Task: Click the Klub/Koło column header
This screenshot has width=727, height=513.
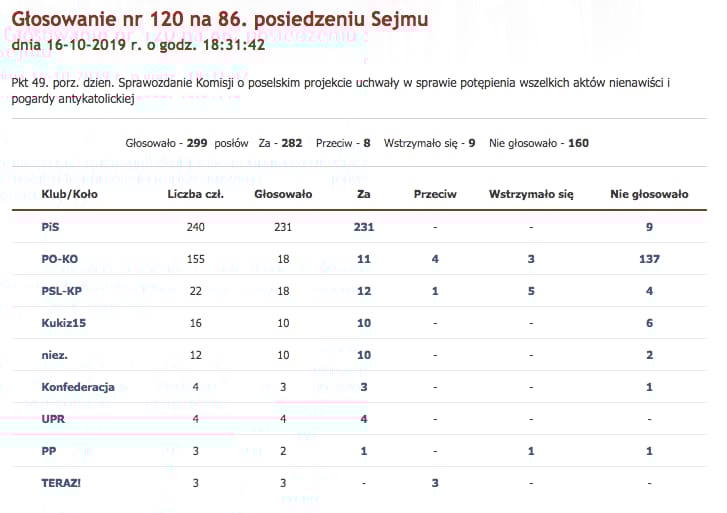Action: point(70,194)
